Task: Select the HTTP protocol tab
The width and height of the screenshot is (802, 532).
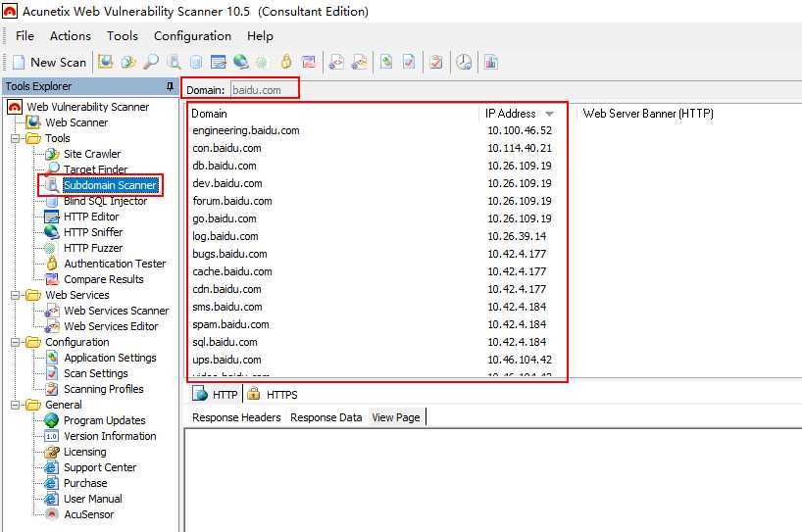Action: (215, 395)
